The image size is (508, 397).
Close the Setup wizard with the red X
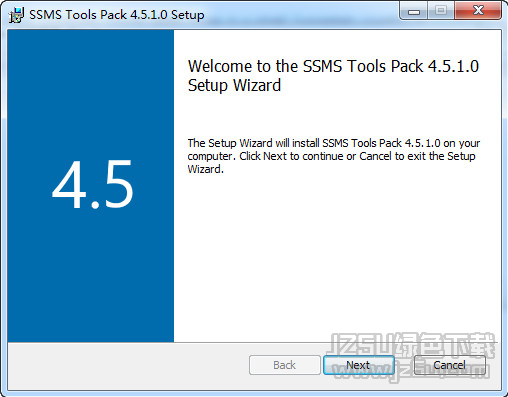click(478, 11)
